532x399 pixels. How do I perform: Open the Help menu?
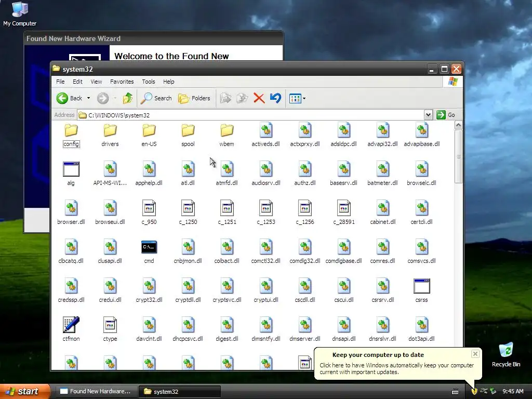(169, 82)
